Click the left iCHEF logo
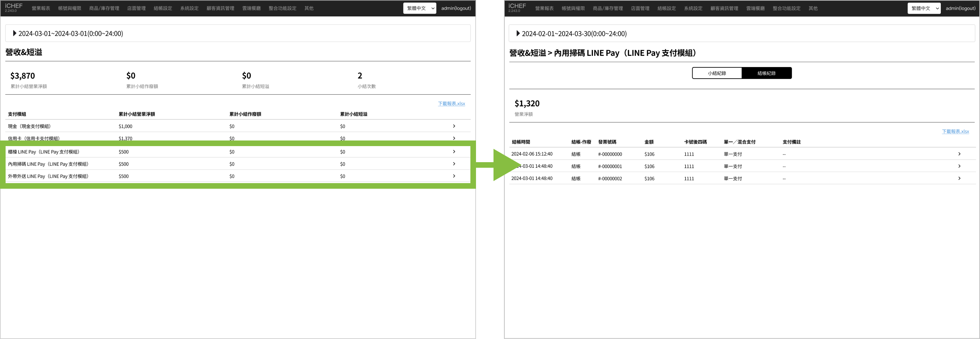 pyautogui.click(x=13, y=8)
